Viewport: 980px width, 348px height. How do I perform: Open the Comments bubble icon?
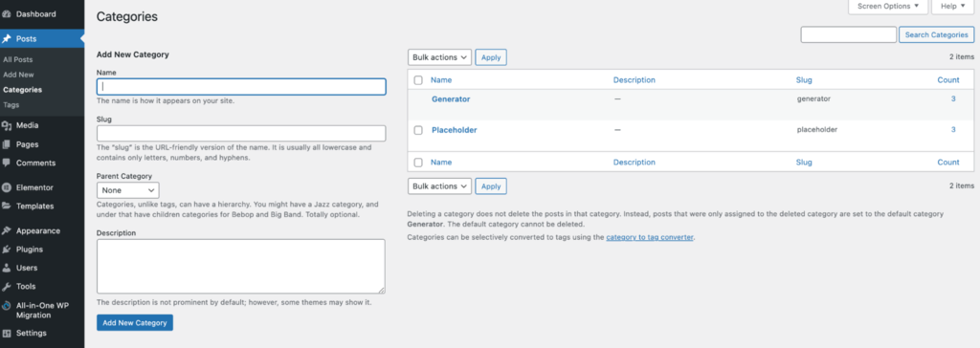pos(7,163)
